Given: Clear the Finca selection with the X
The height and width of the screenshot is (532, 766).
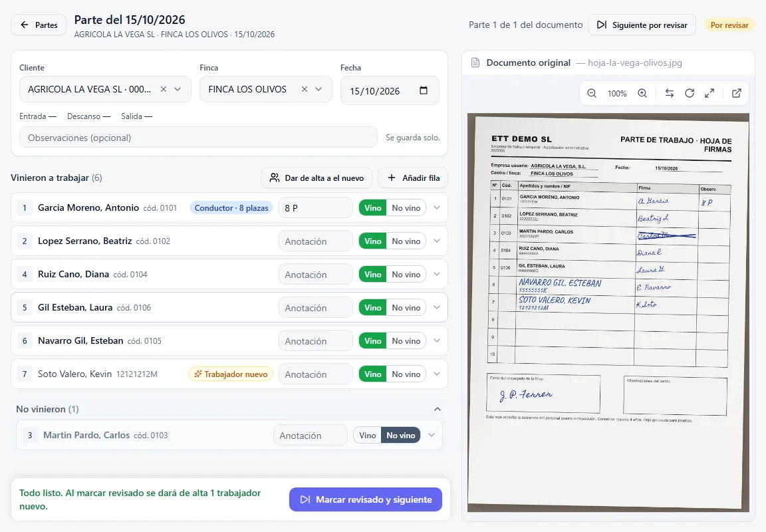Looking at the screenshot, I should coord(305,89).
